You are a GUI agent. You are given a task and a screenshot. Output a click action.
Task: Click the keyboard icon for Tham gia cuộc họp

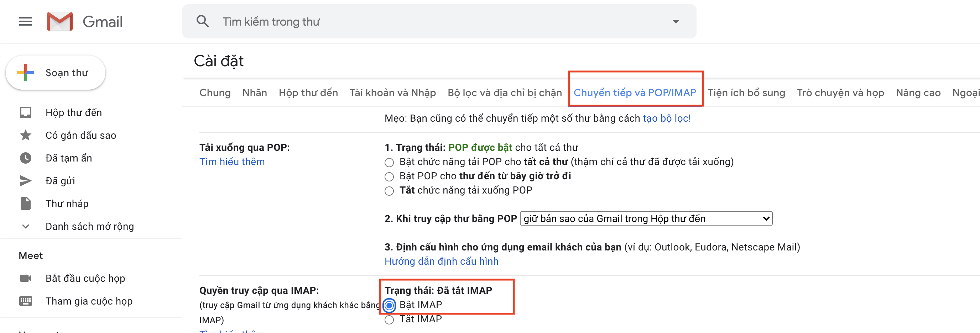(26, 301)
